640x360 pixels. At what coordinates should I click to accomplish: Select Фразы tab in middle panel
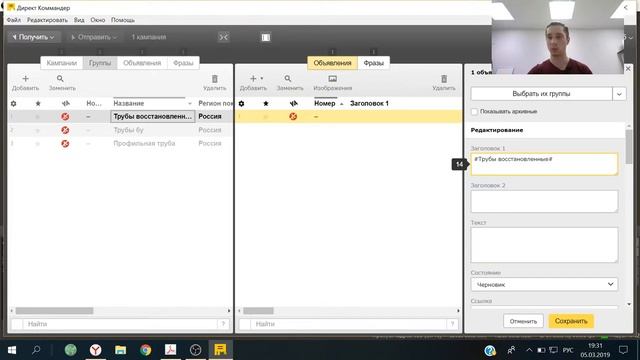[373, 63]
